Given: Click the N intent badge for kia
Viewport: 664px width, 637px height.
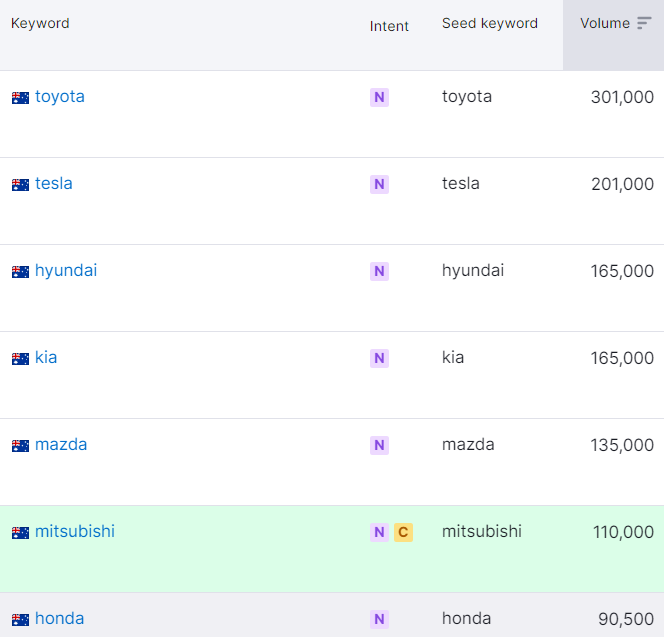Looking at the screenshot, I should 379,358.
